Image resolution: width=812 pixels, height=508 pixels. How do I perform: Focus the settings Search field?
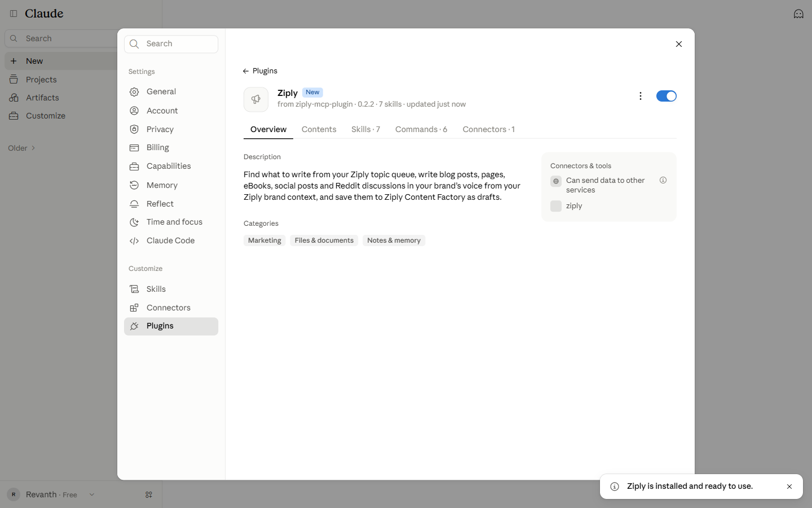click(171, 44)
